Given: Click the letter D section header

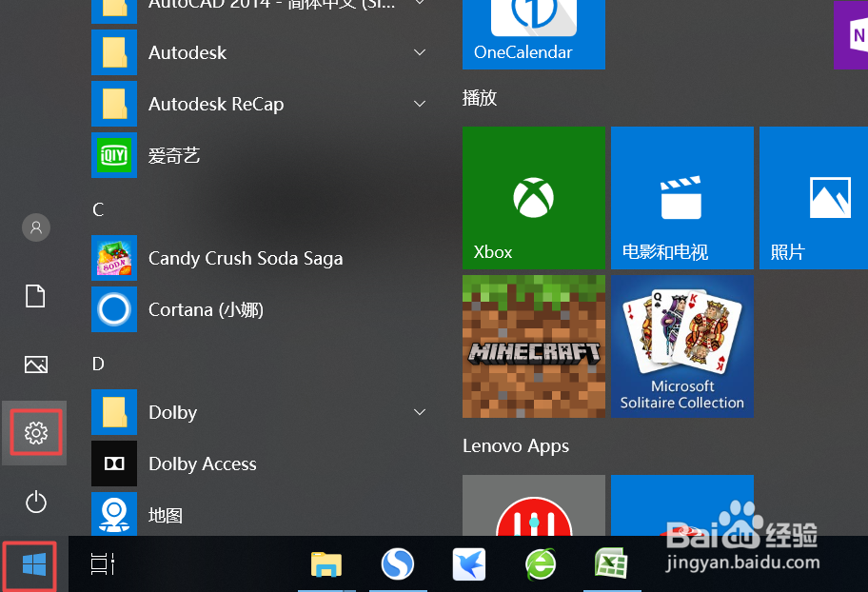Looking at the screenshot, I should 98,364.
